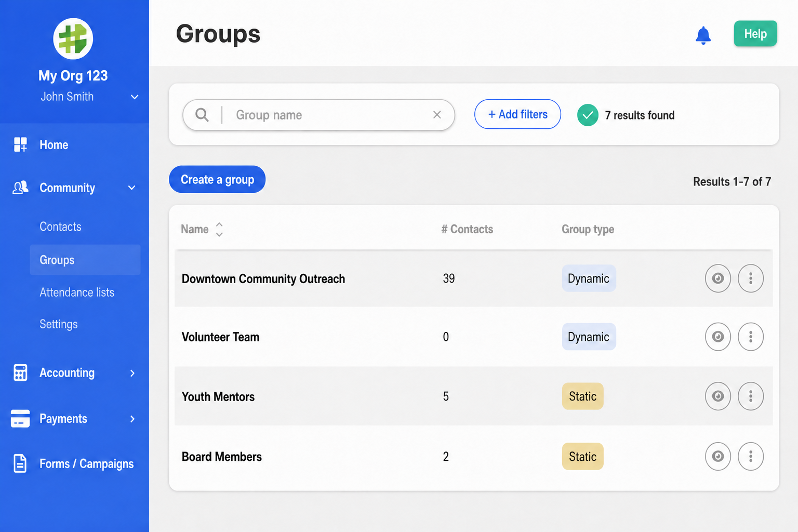Collapse the Community menu chevron
This screenshot has height=532, width=798.
pyautogui.click(x=132, y=188)
